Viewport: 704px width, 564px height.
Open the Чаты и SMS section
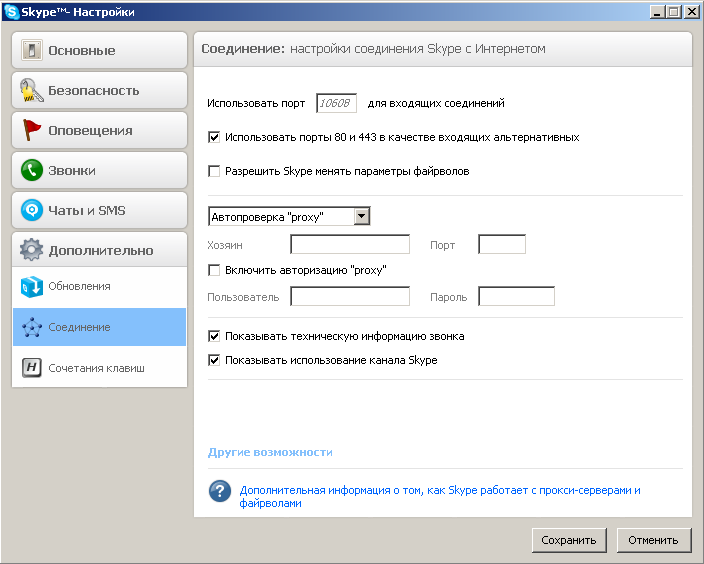(99, 210)
